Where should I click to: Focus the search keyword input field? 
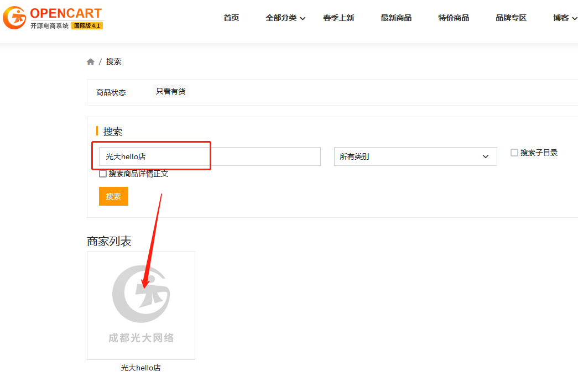pos(210,156)
